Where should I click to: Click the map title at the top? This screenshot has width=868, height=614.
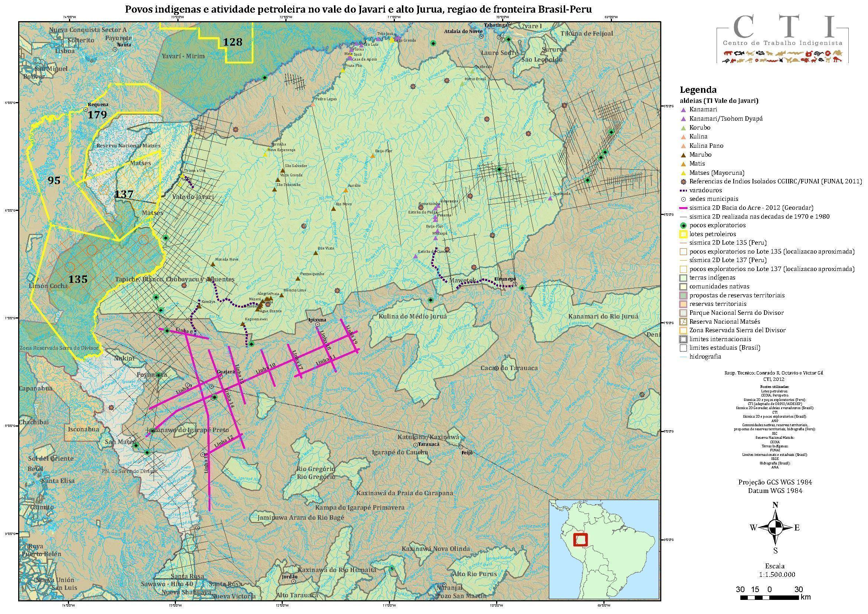coord(358,9)
